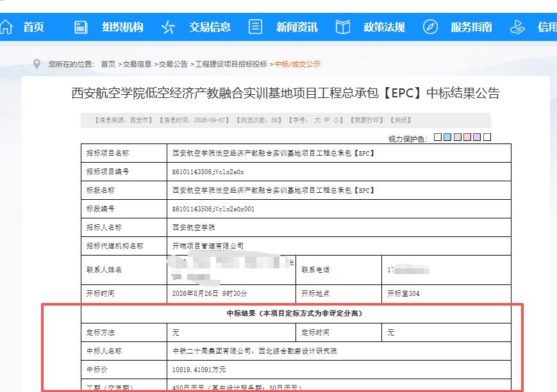Set font size to 中
Image resolution: width=557 pixels, height=392 pixels.
(x=327, y=120)
